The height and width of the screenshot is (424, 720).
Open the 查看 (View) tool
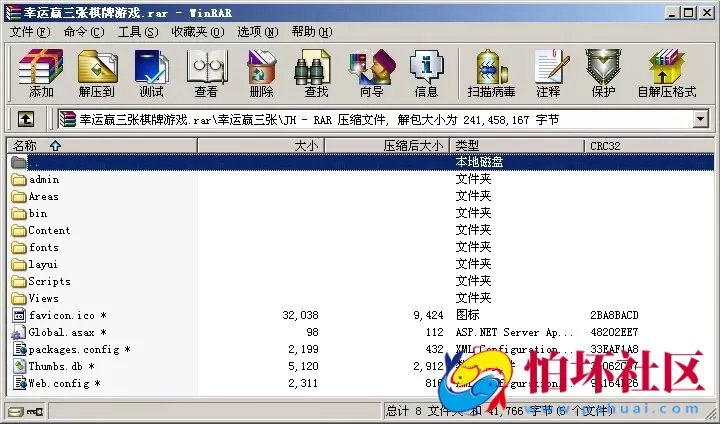click(207, 73)
